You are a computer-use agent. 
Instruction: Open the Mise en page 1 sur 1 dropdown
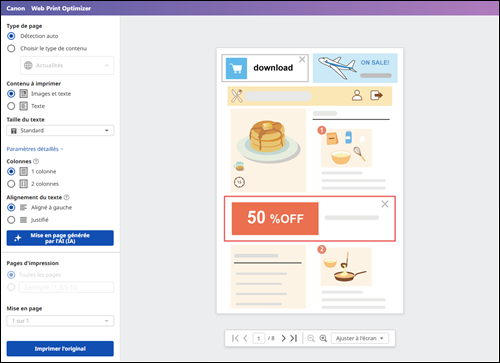tap(60, 321)
